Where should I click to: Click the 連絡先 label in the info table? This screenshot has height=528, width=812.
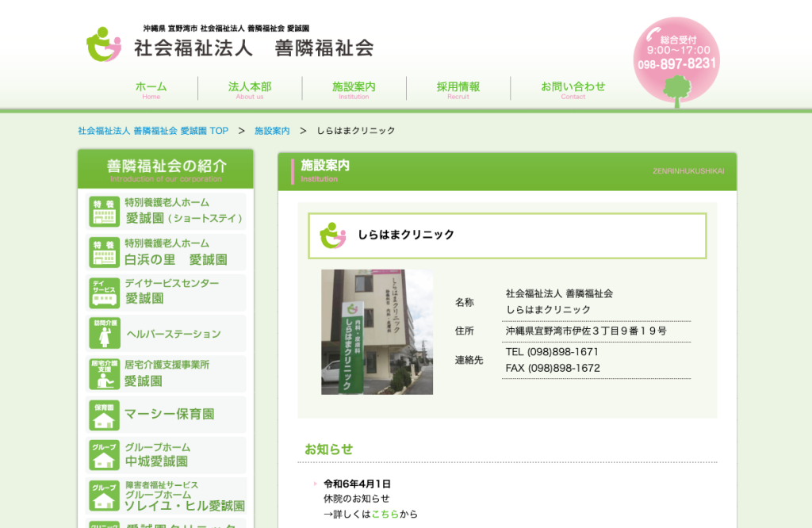click(x=469, y=360)
